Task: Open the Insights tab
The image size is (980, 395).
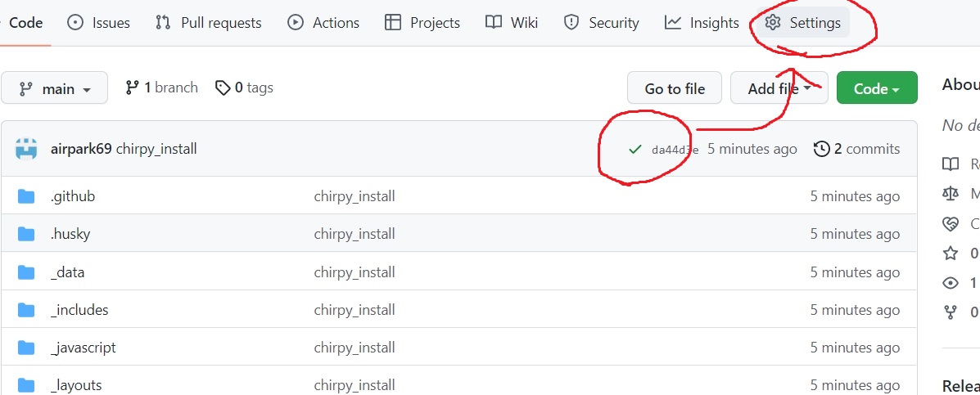Action: tap(702, 23)
